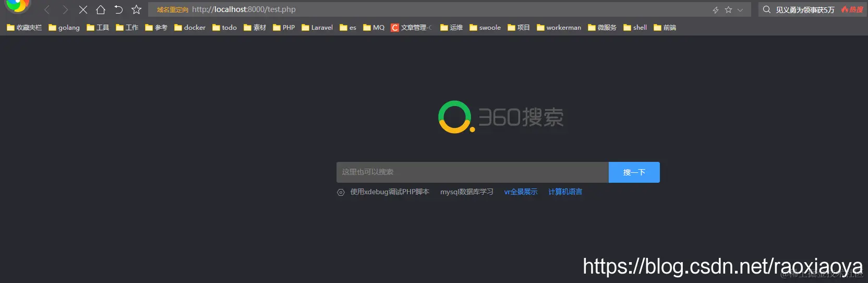This screenshot has height=283, width=868.
Task: Click the 这里也可以搜索 search input
Action: 473,172
